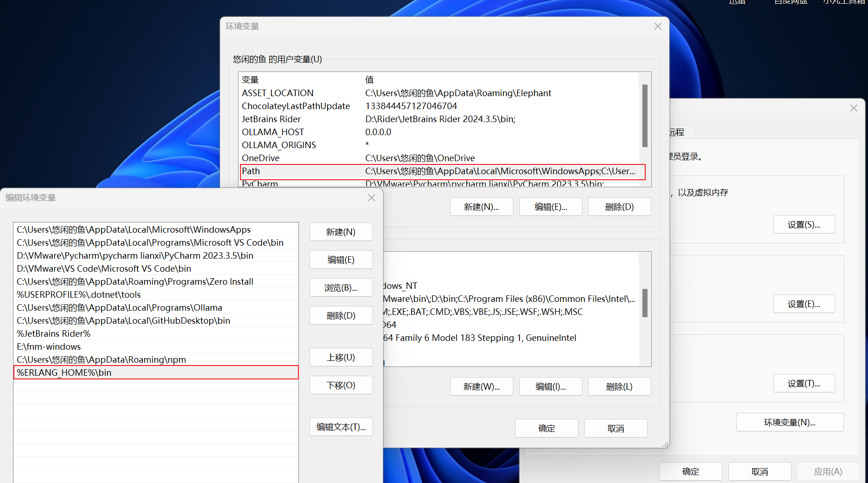Select the JetBrains Rider variable row
Image resolution: width=868 pixels, height=483 pixels.
tap(439, 119)
